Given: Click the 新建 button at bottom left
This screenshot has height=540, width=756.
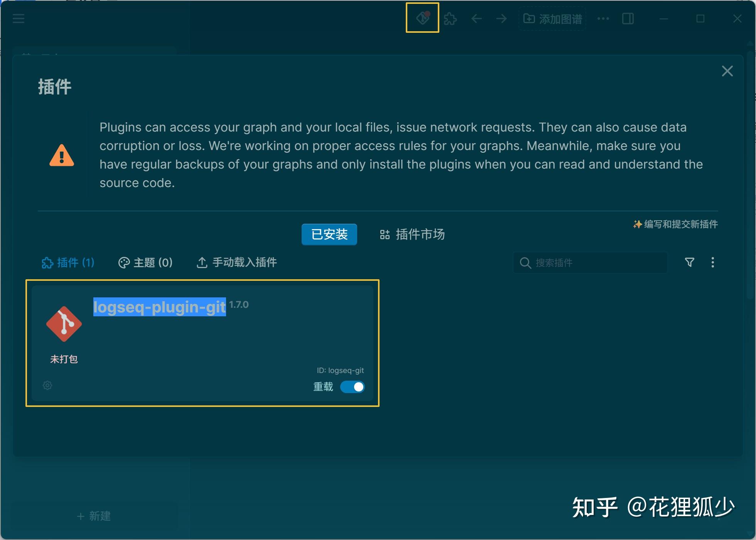Looking at the screenshot, I should (x=94, y=516).
